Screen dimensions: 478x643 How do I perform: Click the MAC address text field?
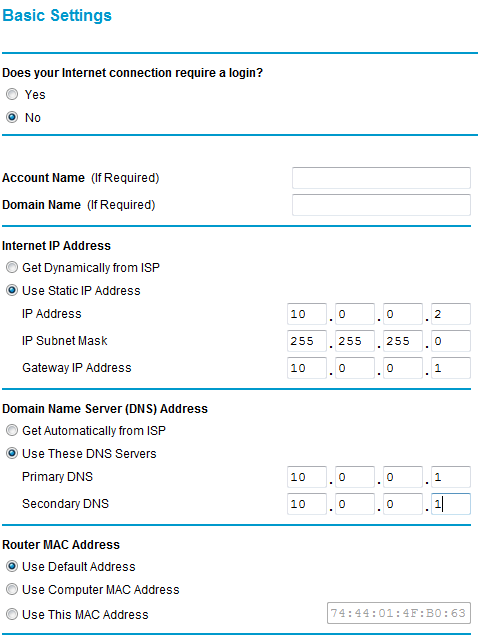pos(399,613)
